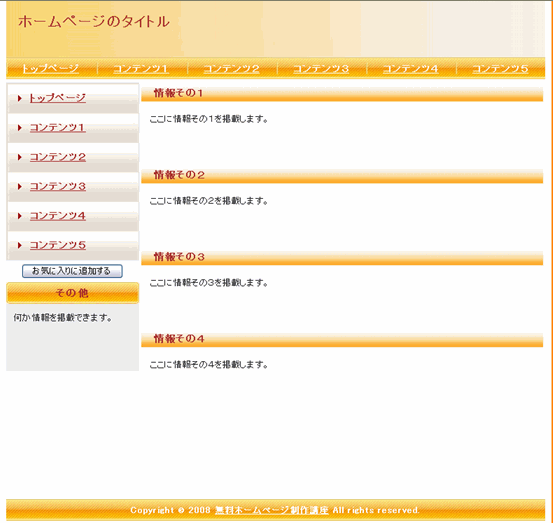Click arrow bullet next to sidebar コンテンツ4
Image resolution: width=553 pixels, height=523 pixels.
click(x=20, y=216)
